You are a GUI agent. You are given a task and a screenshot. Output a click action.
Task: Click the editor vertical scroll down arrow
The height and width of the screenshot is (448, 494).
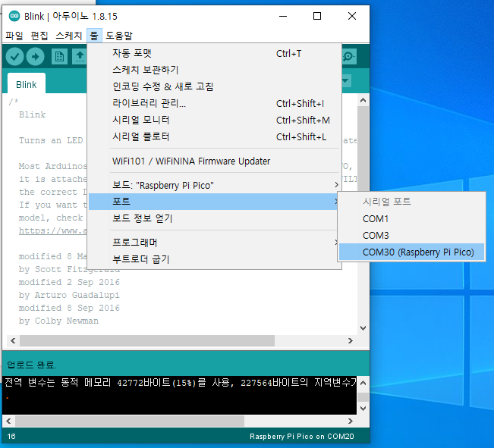(x=363, y=328)
